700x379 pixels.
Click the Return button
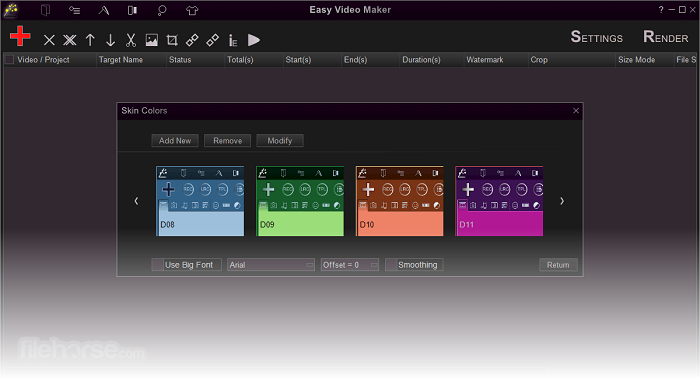(x=558, y=265)
